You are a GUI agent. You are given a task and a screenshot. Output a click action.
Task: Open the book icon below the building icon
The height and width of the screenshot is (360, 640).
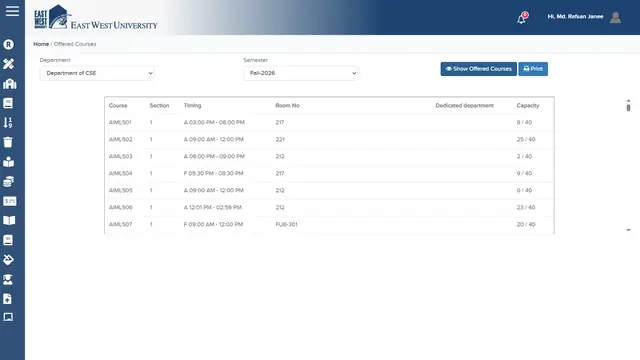pyautogui.click(x=8, y=103)
